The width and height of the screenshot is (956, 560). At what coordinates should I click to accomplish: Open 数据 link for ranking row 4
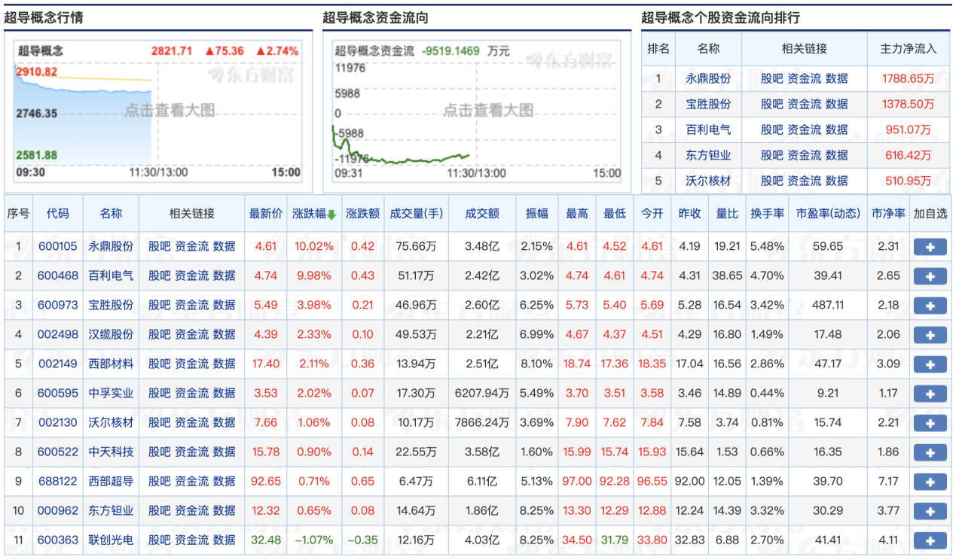point(836,155)
